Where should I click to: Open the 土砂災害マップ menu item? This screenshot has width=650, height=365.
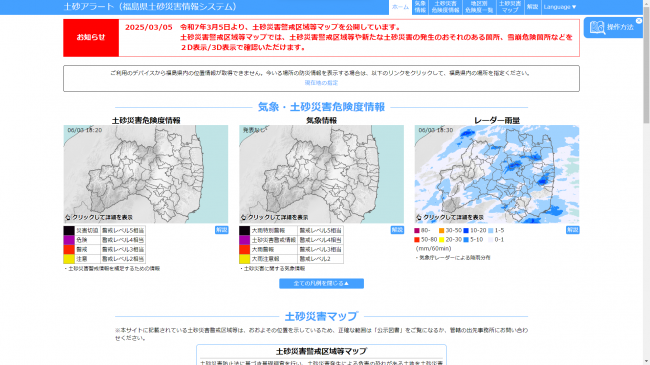(x=510, y=7)
